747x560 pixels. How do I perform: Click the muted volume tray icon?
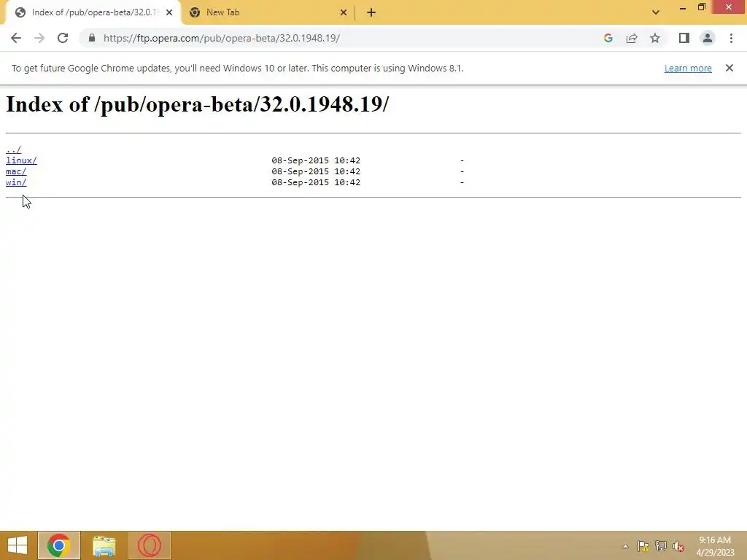click(x=678, y=546)
